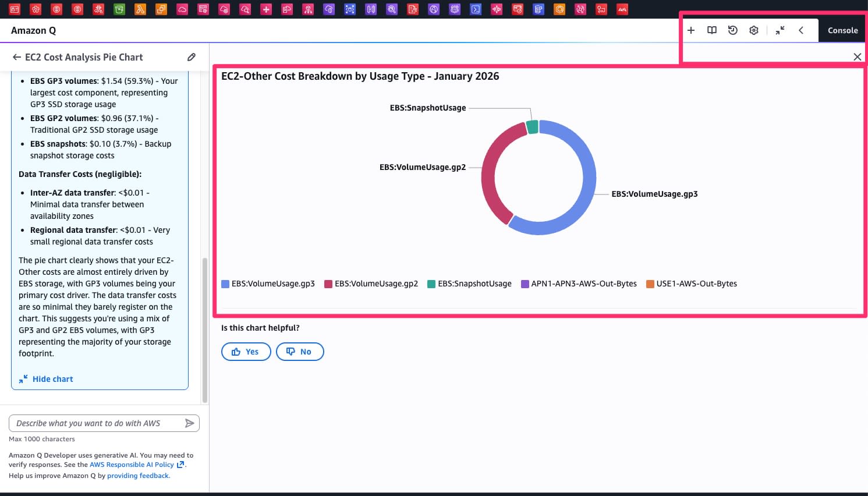
Task: Follow the providing feedback link
Action: (138, 476)
